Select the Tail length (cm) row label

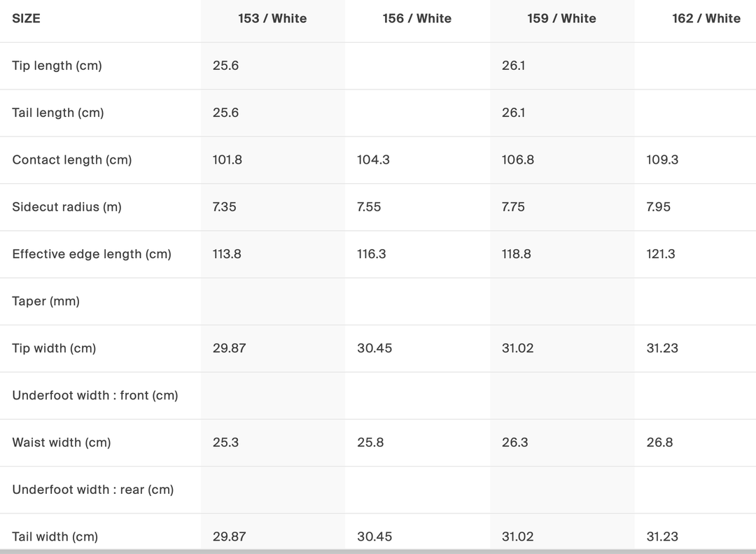tap(58, 113)
